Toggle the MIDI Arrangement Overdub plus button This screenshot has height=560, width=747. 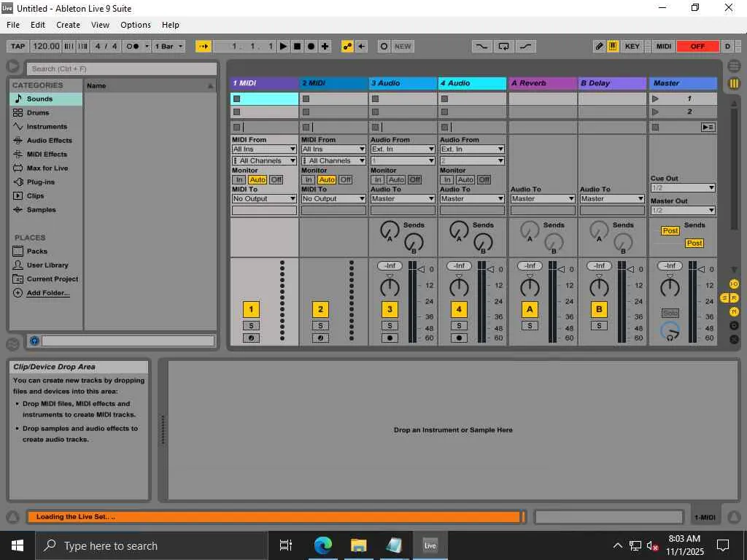tap(325, 46)
